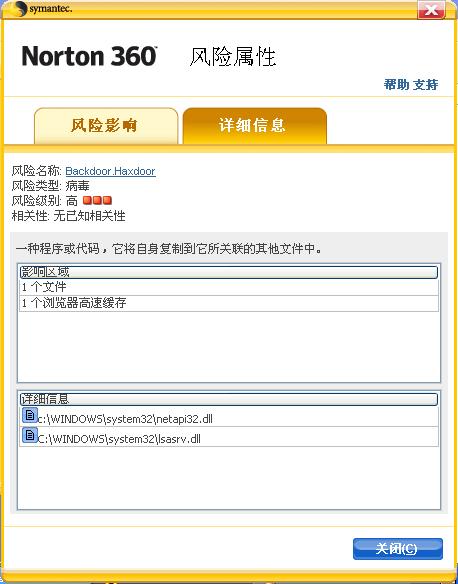Click the document icon beside lsasrv.dll
The width and height of the screenshot is (458, 584).
pos(30,435)
